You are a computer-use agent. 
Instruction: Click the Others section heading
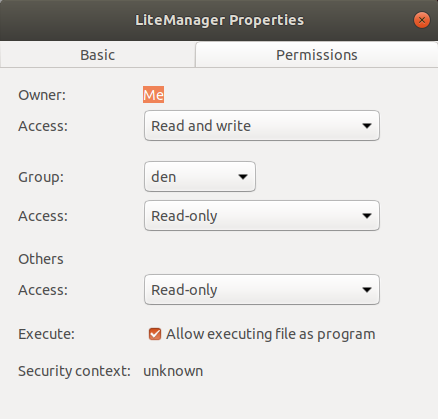coord(41,259)
